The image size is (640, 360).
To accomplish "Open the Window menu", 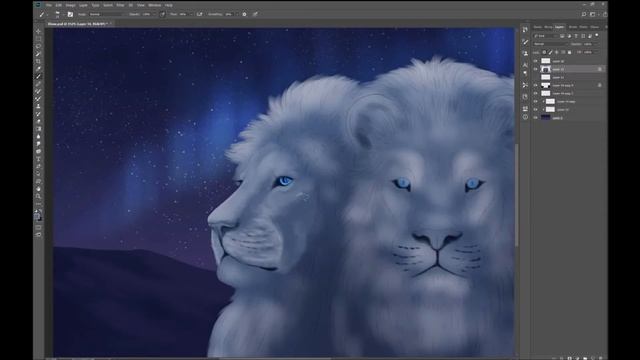I will [155, 5].
